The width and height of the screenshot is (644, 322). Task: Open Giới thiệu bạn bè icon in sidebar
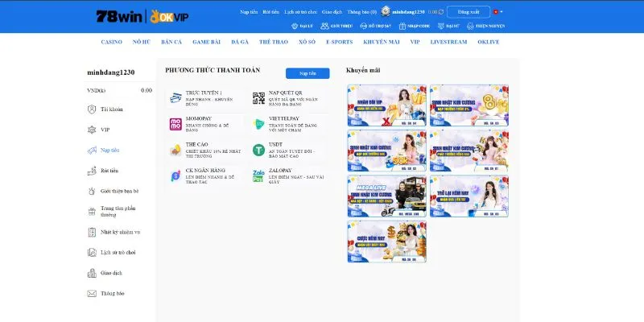(x=92, y=191)
